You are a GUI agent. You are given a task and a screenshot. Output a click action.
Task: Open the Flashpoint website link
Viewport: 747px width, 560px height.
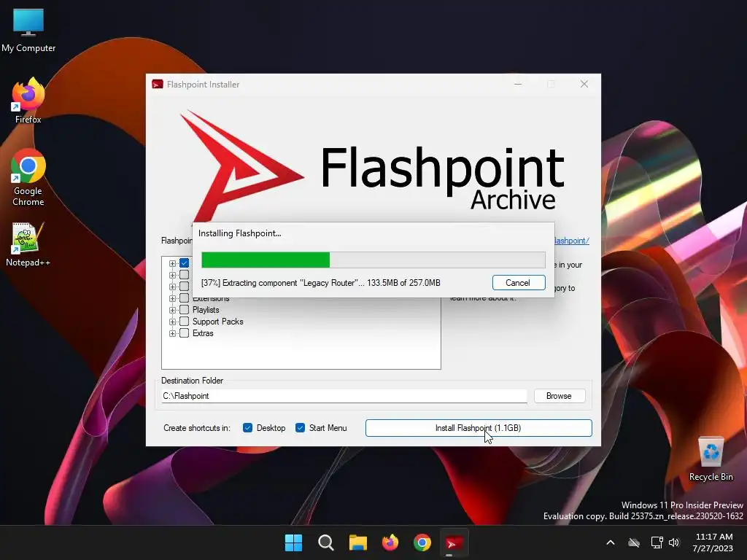click(x=572, y=241)
